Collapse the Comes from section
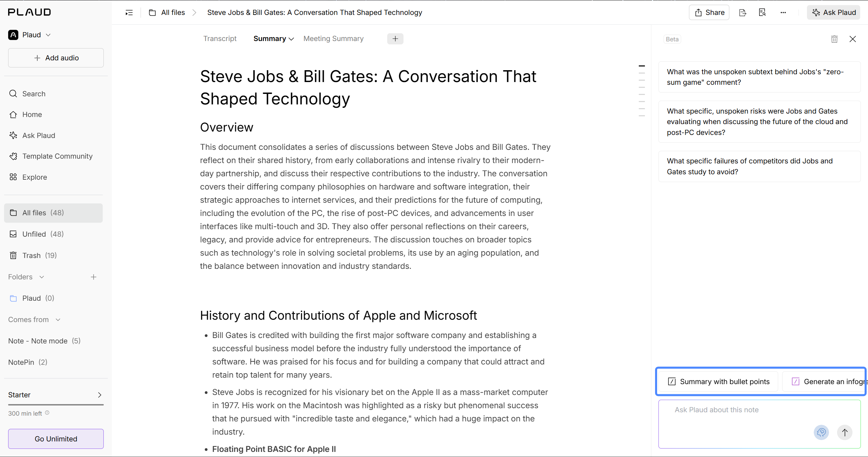This screenshot has height=457, width=868. click(58, 320)
